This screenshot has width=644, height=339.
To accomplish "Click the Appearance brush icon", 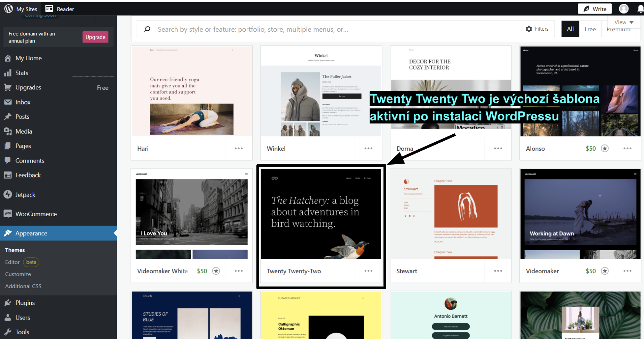I will point(8,233).
